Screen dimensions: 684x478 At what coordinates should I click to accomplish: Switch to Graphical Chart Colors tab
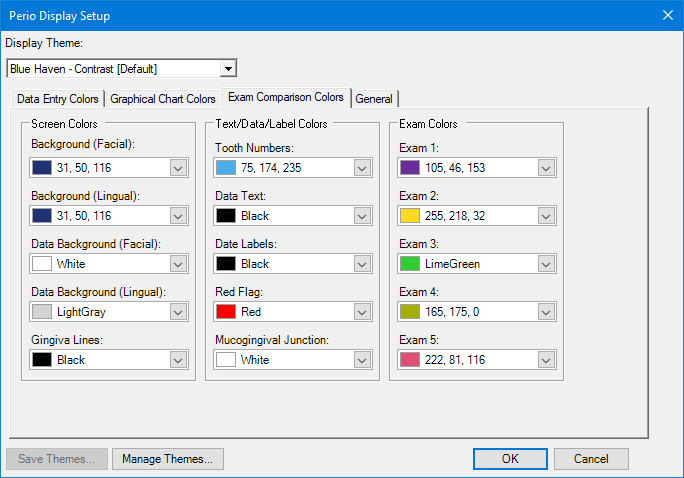click(163, 99)
